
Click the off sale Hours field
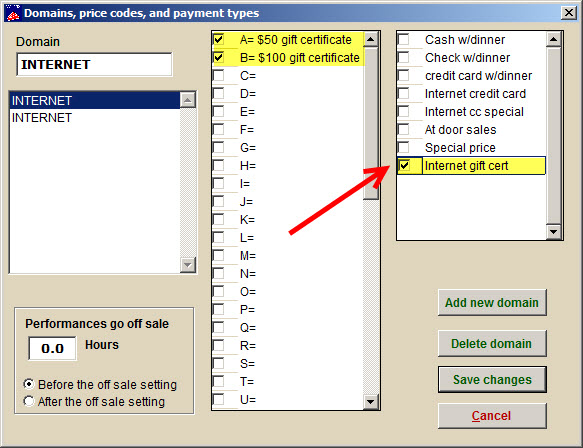tap(52, 348)
